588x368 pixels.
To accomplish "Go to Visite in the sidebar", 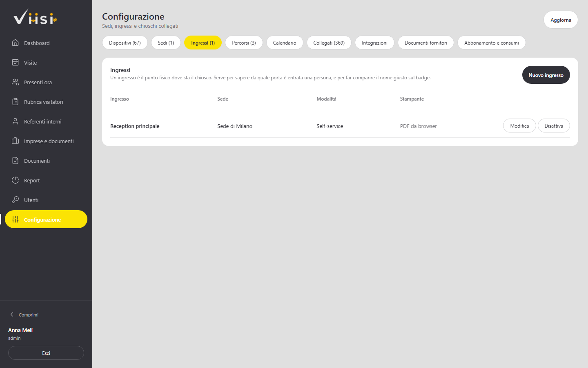I will tap(46, 63).
